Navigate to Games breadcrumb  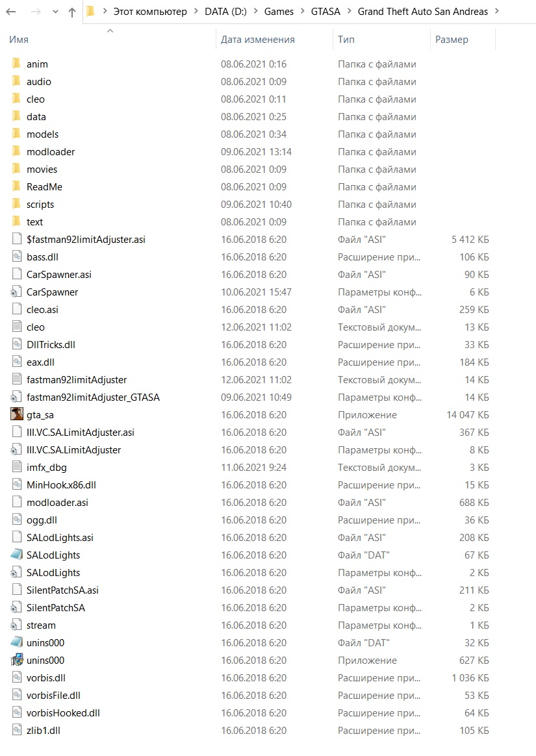279,12
